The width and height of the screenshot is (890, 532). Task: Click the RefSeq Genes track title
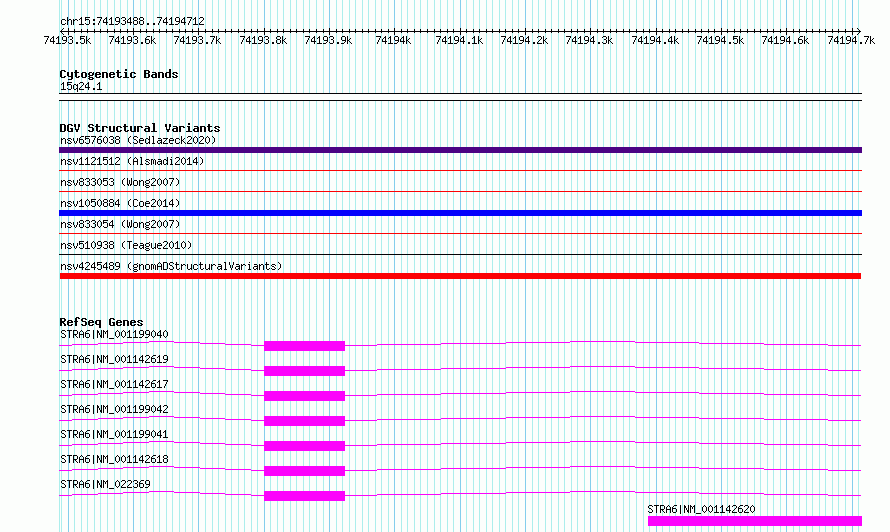[x=101, y=322]
